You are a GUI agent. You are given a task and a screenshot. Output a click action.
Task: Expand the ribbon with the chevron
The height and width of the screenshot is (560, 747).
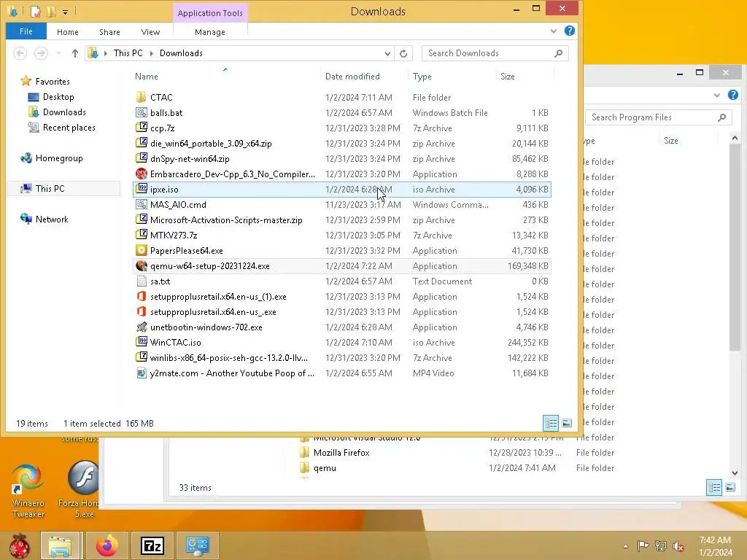pos(553,31)
